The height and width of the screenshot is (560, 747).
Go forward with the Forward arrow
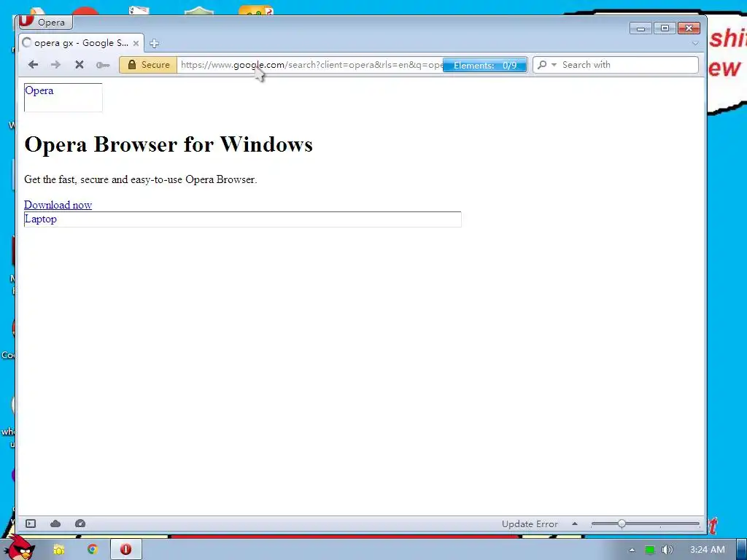55,65
